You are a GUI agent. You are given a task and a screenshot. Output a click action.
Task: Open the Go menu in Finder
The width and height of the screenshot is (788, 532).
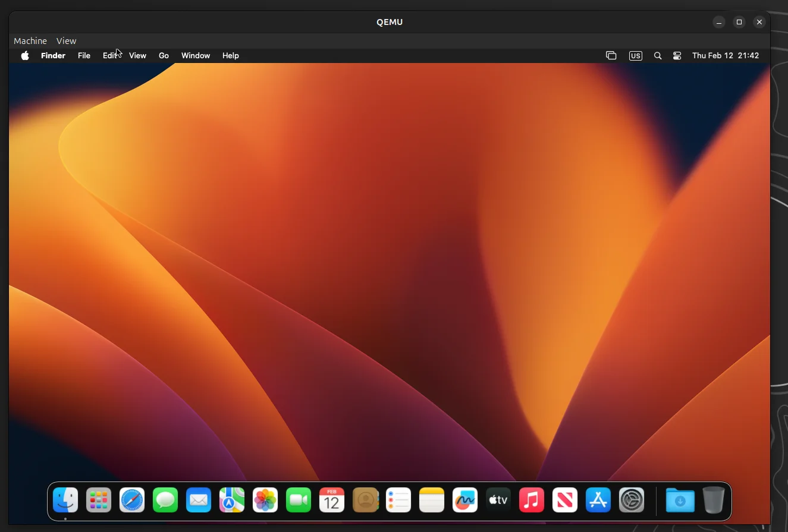[x=163, y=55]
